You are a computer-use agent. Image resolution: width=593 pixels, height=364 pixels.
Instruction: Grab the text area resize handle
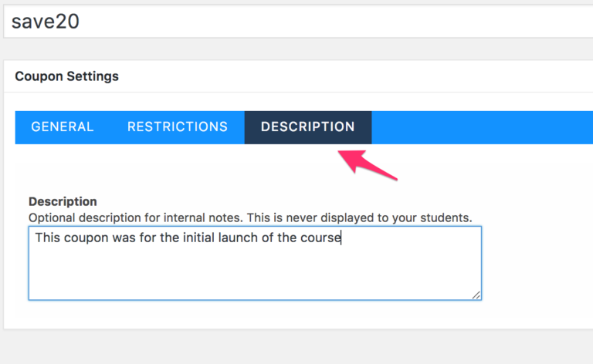tap(476, 295)
